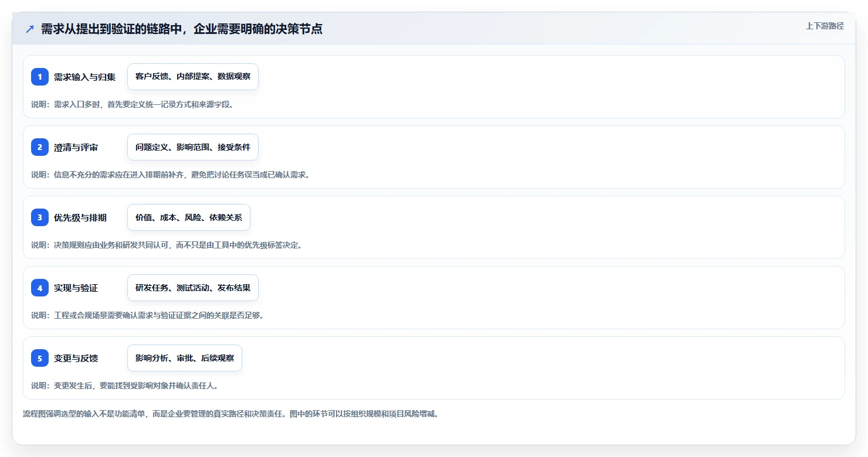Viewport: 868px width, 457px height.
Task: Click the 变更与反馈 step title
Action: coord(76,358)
